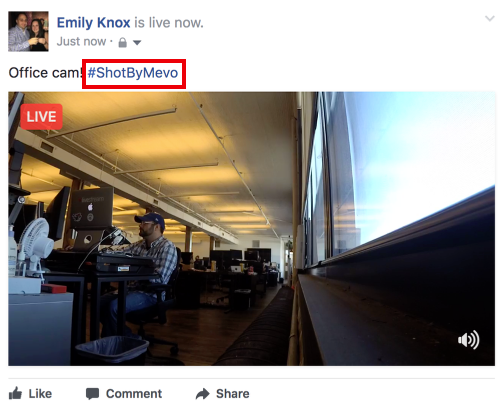
Task: Click the #ShotByMevo hashtag
Action: pos(133,73)
